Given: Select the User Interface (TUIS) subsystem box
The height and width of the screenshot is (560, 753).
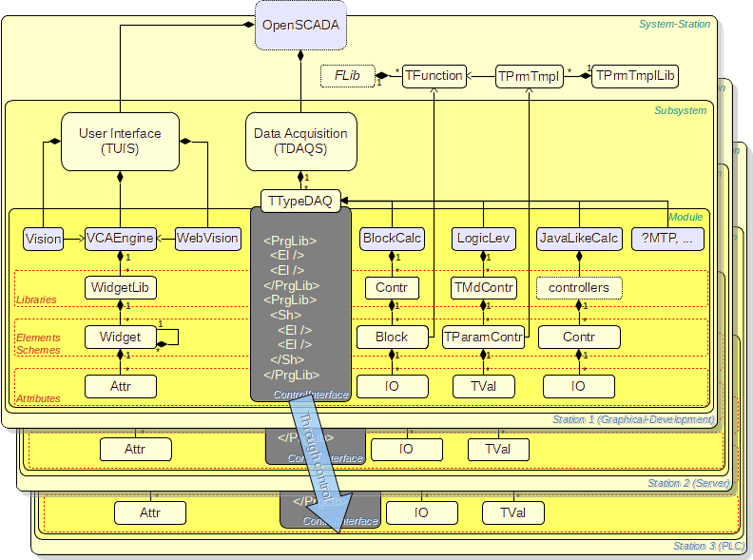Looking at the screenshot, I should coord(120,142).
